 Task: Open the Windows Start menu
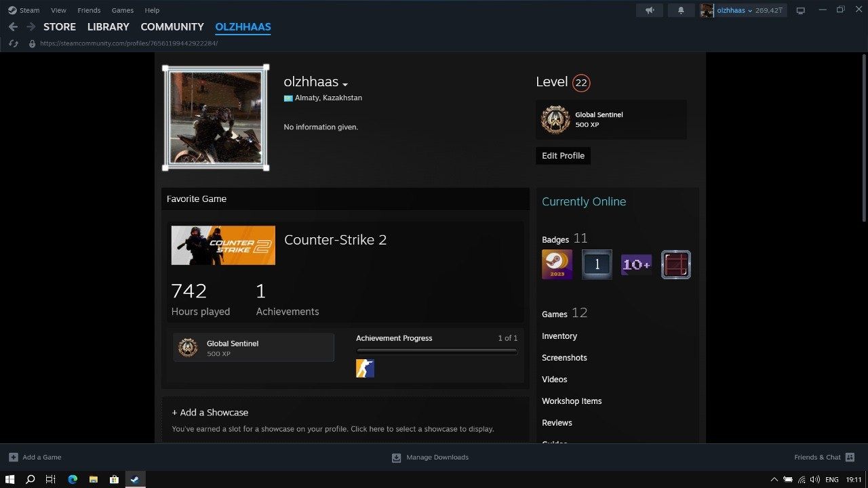[x=10, y=479]
